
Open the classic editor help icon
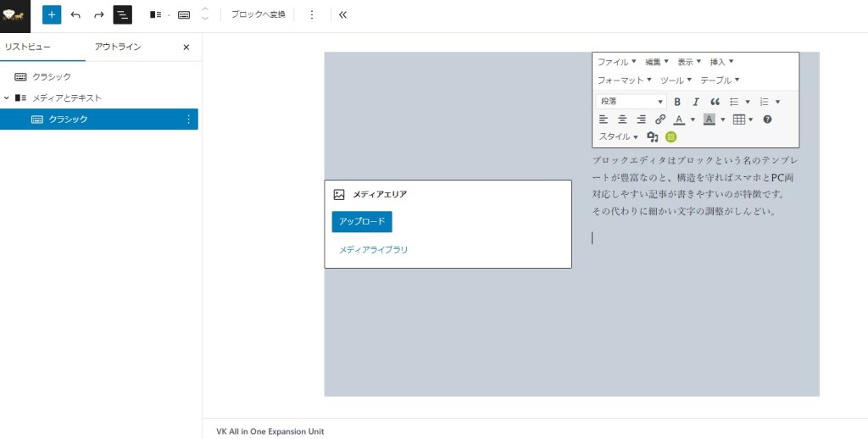(767, 119)
